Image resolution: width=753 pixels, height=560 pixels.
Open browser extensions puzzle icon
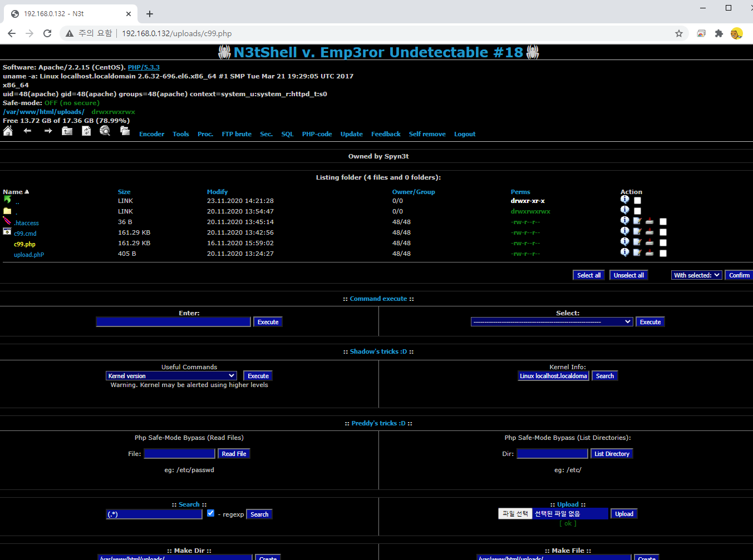(x=719, y=33)
